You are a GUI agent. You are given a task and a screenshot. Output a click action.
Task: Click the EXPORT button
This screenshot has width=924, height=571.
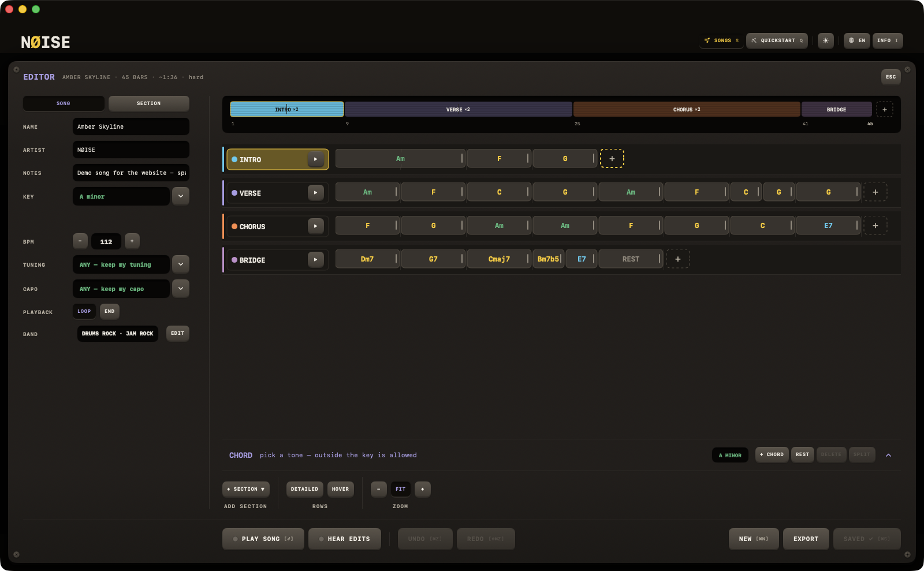(806, 539)
